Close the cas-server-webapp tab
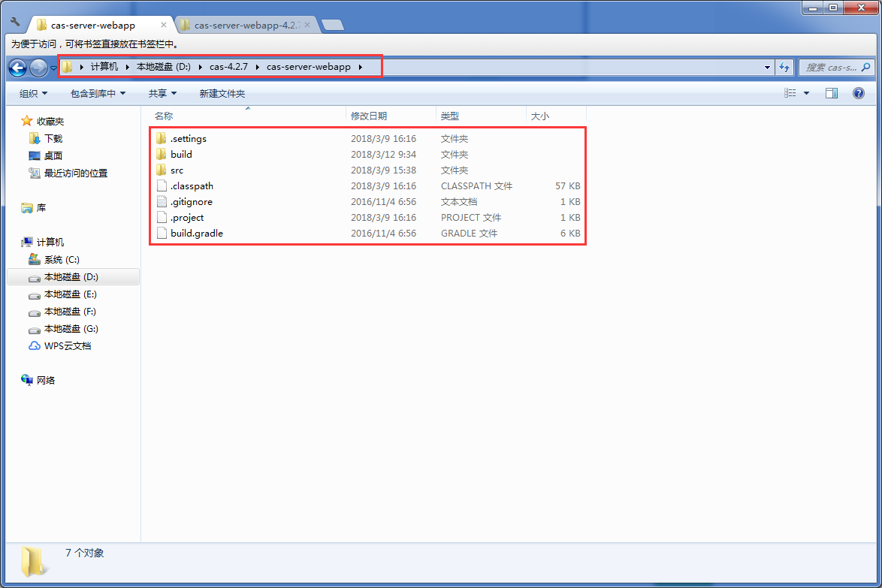 (x=164, y=25)
